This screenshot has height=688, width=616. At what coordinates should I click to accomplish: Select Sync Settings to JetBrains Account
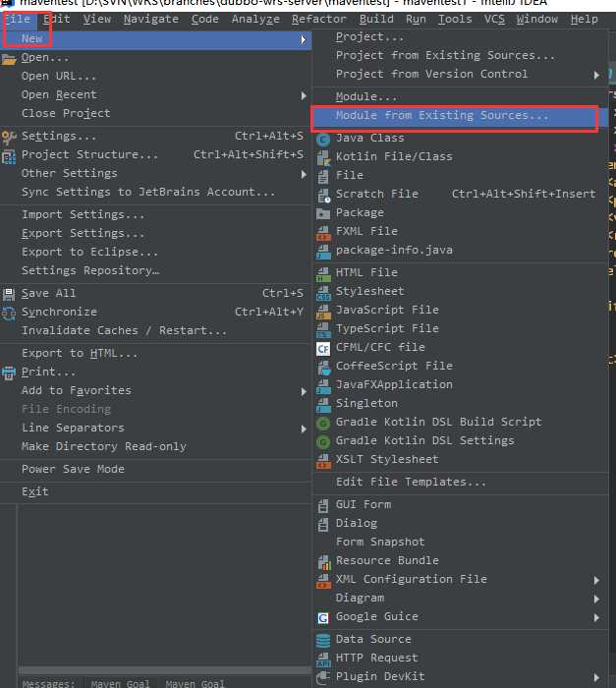coord(148,193)
